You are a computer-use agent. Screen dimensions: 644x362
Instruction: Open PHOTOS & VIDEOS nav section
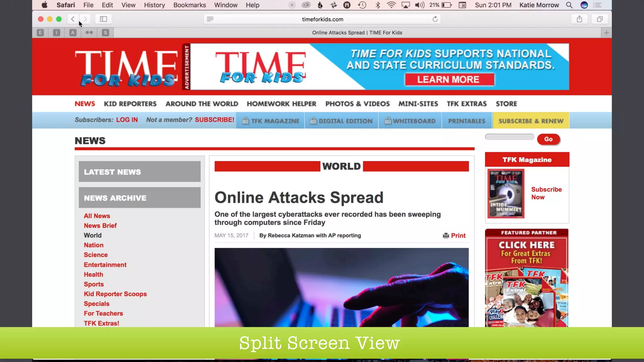point(358,104)
